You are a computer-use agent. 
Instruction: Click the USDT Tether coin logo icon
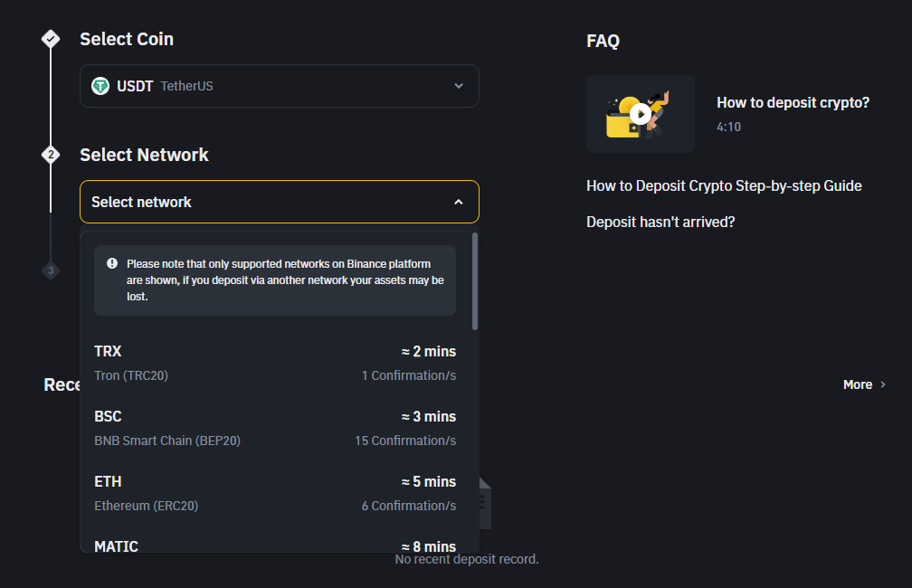click(100, 86)
